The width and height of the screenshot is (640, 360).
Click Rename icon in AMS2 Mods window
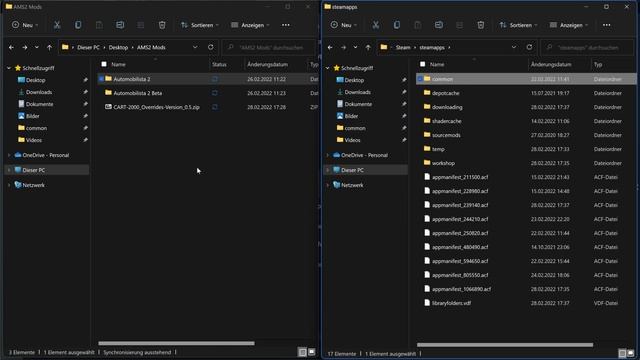pyautogui.click(x=120, y=25)
